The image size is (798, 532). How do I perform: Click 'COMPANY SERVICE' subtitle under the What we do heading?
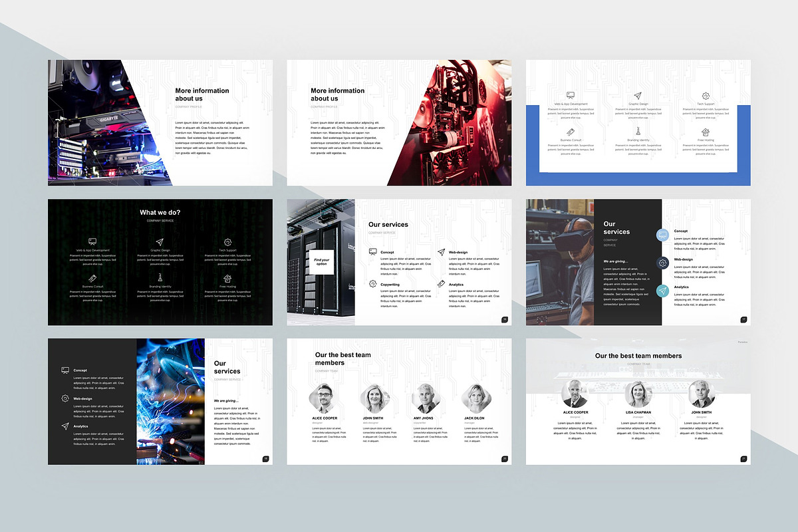point(160,221)
